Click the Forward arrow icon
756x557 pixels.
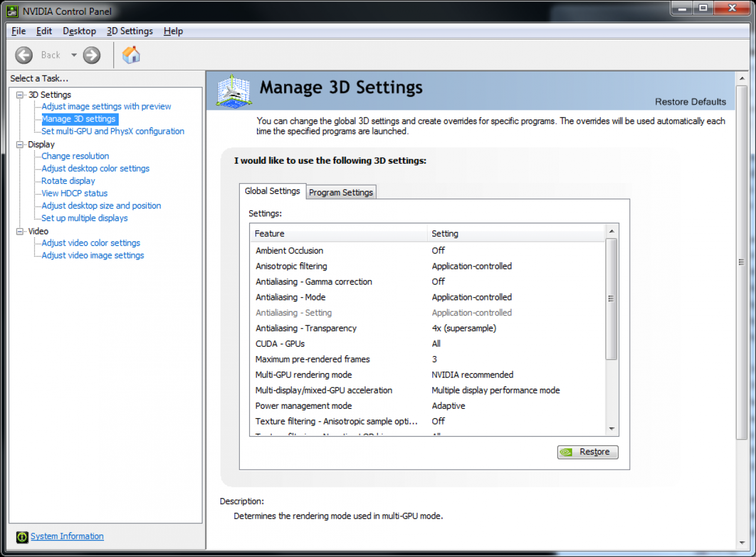[92, 55]
